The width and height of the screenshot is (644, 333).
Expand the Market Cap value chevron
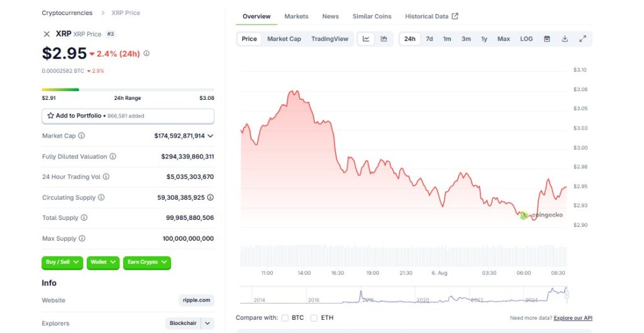pos(210,136)
